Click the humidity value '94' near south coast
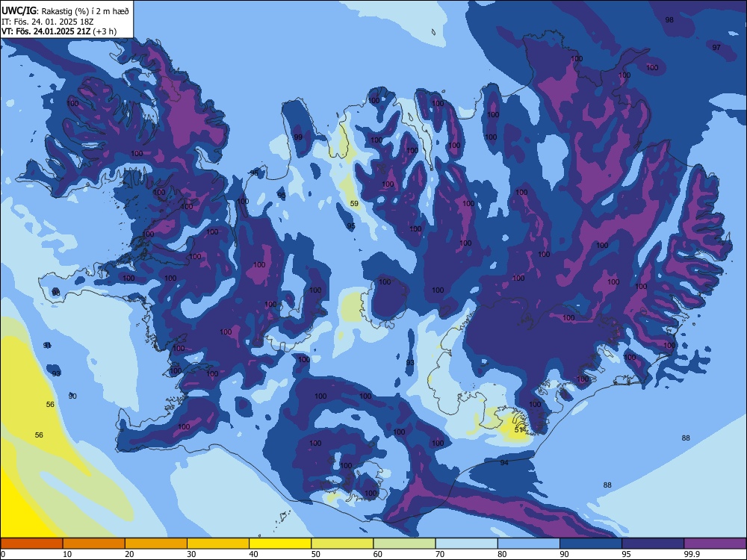Image resolution: width=747 pixels, height=560 pixels. [x=504, y=462]
